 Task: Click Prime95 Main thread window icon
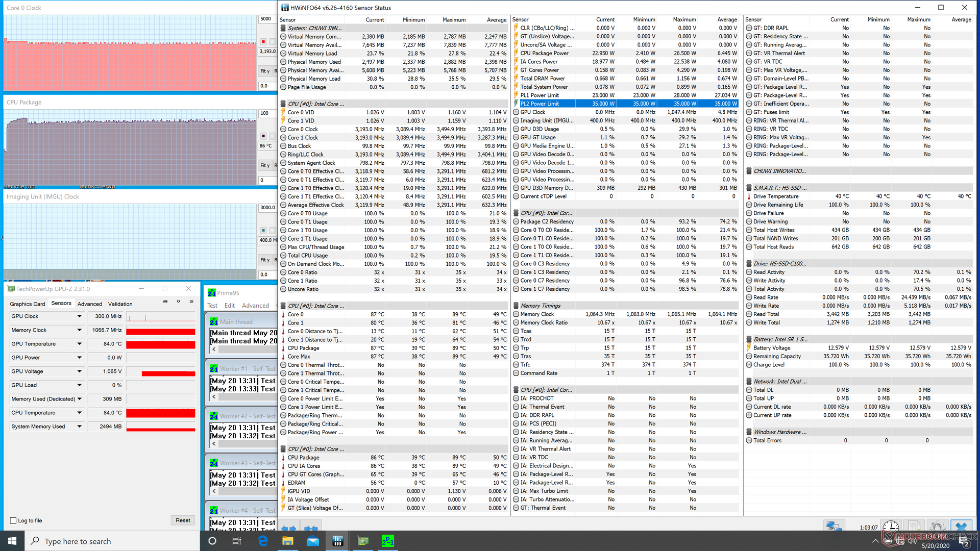(x=214, y=321)
